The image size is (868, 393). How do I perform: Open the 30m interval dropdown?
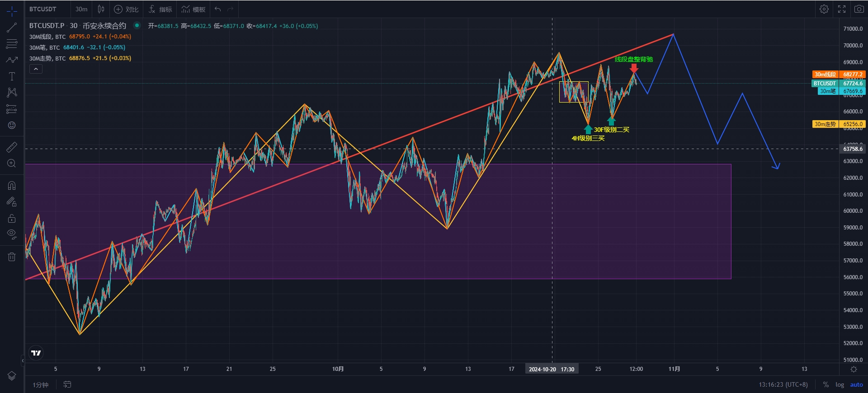[81, 9]
